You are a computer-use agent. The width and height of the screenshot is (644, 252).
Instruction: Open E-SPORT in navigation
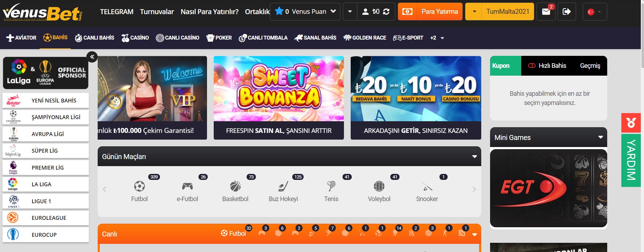click(408, 38)
